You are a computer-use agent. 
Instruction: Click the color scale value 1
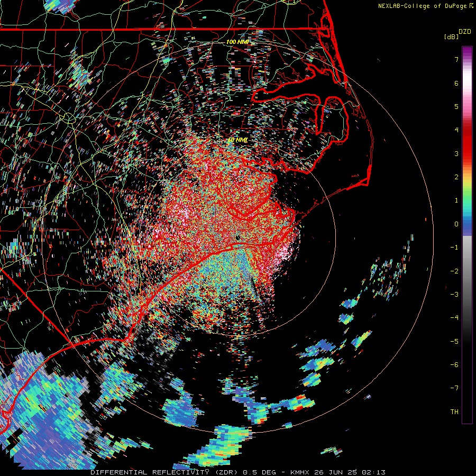[x=456, y=200]
